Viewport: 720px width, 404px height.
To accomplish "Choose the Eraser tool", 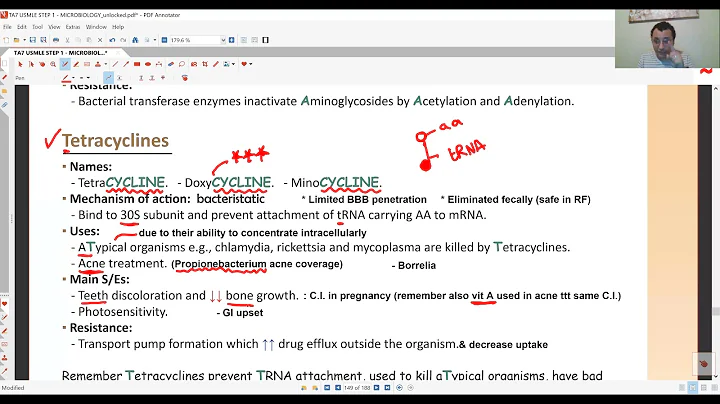I will (171, 64).
